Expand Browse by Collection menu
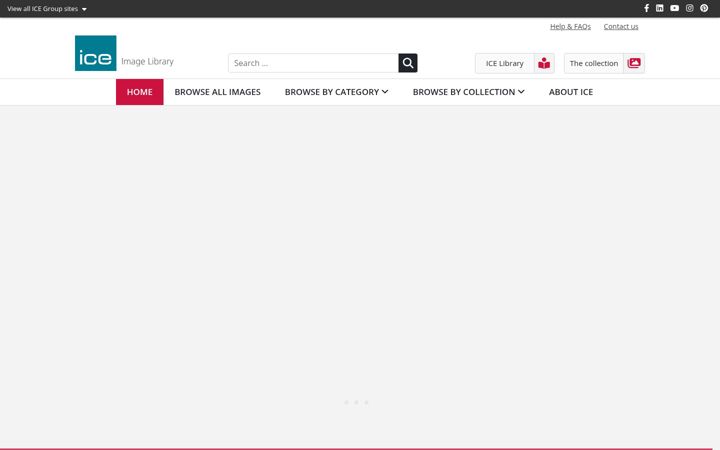The height and width of the screenshot is (450, 720). coord(468,92)
